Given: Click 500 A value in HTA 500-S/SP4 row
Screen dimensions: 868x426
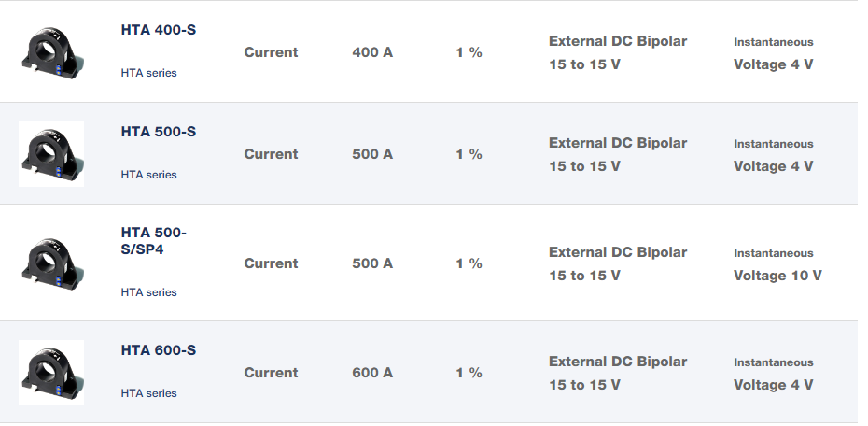Looking at the screenshot, I should click(x=372, y=263).
